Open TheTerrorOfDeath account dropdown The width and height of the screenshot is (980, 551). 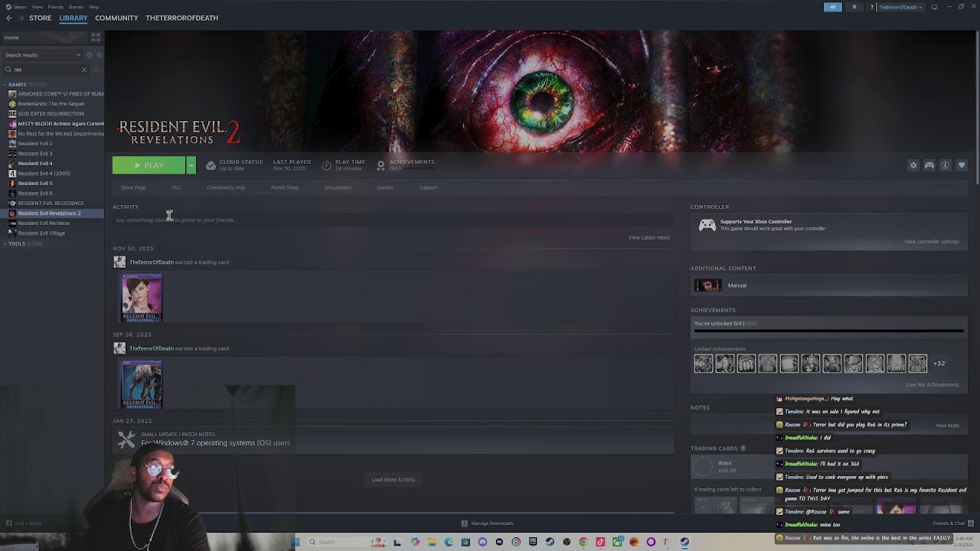click(x=900, y=7)
